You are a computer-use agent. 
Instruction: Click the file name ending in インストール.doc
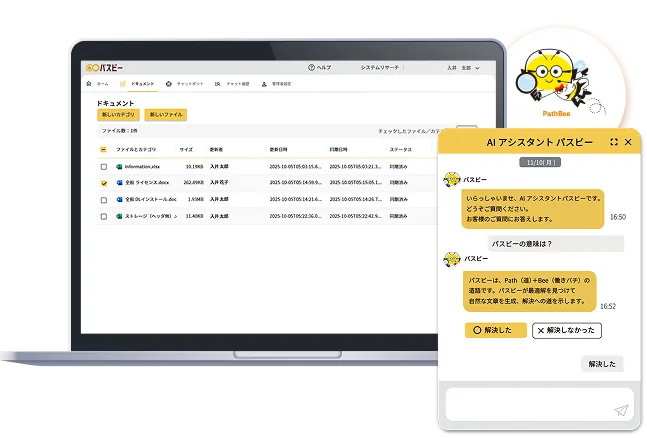pyautogui.click(x=151, y=199)
